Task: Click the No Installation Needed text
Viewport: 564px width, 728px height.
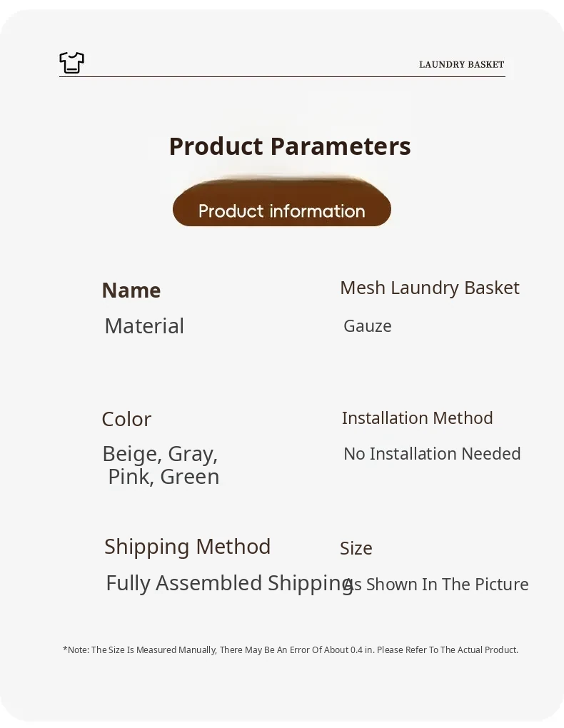Action: 432,454
